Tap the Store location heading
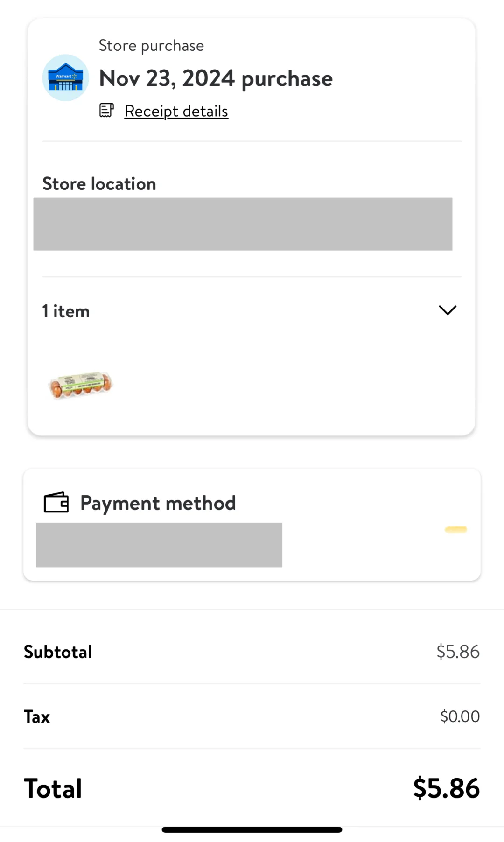Viewport: 504px width, 842px height. tap(99, 184)
